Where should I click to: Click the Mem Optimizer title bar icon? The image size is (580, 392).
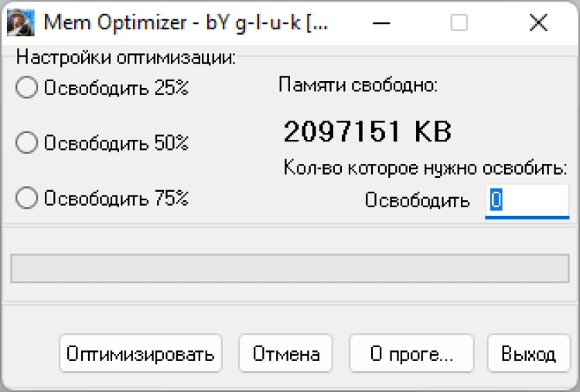[x=20, y=23]
